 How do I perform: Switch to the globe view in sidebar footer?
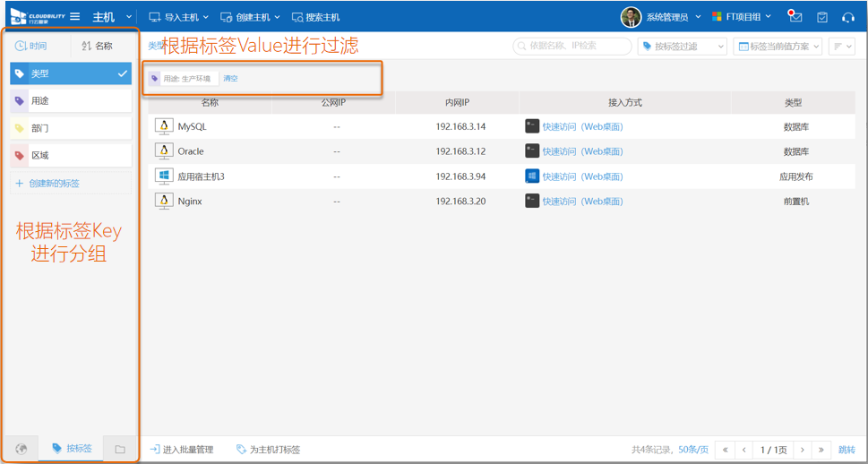[21, 449]
